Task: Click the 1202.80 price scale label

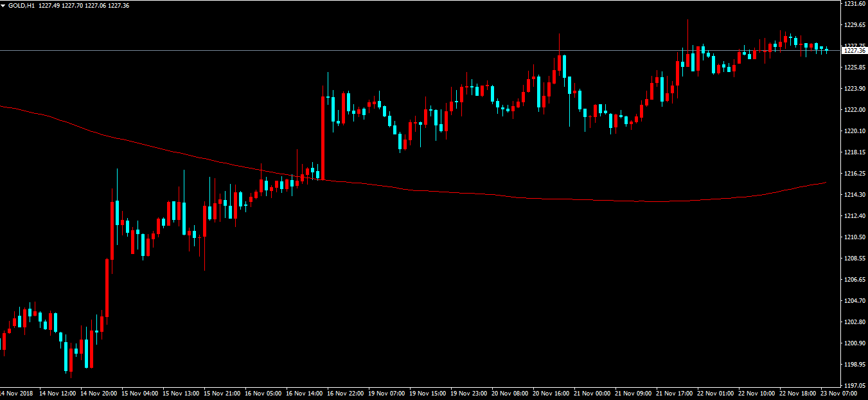Action: tap(854, 322)
